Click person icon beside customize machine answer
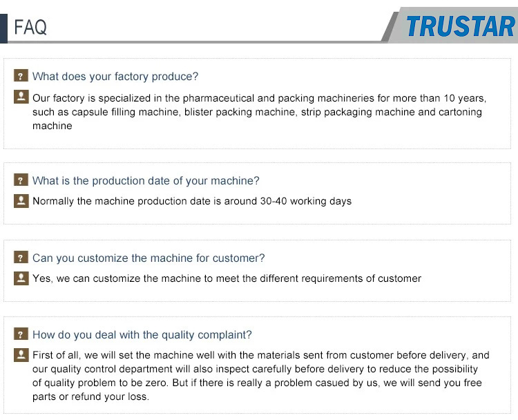The width and height of the screenshot is (518, 420). pyautogui.click(x=21, y=278)
